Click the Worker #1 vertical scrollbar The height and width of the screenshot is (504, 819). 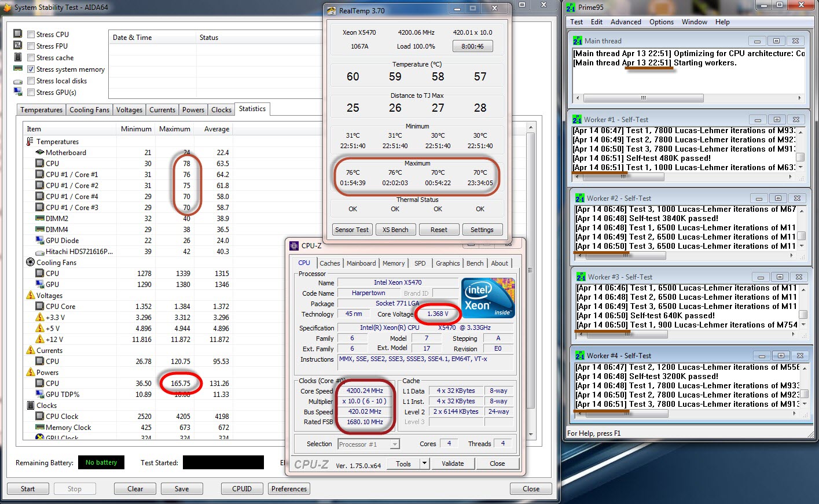pos(800,149)
